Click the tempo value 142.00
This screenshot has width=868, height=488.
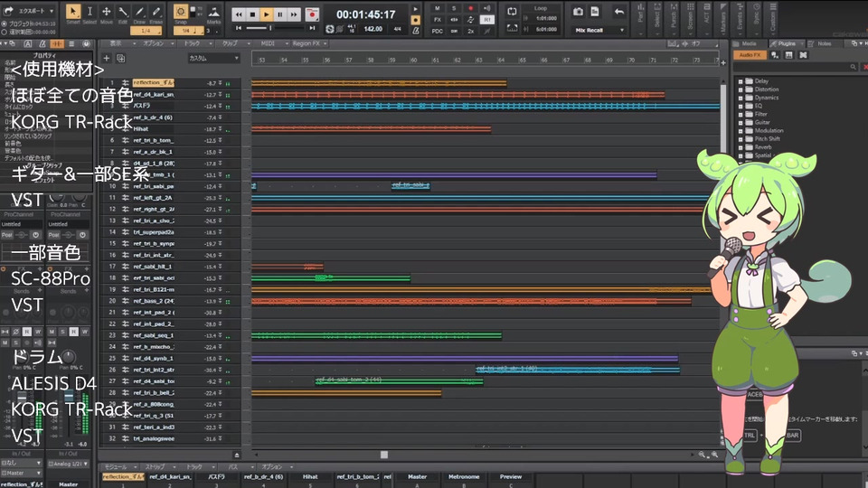[373, 29]
